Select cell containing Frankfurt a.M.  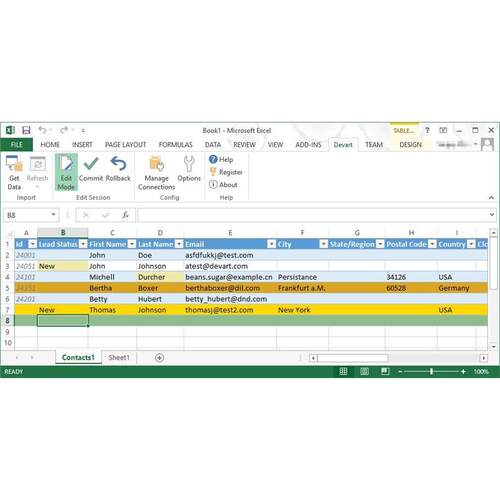click(302, 288)
